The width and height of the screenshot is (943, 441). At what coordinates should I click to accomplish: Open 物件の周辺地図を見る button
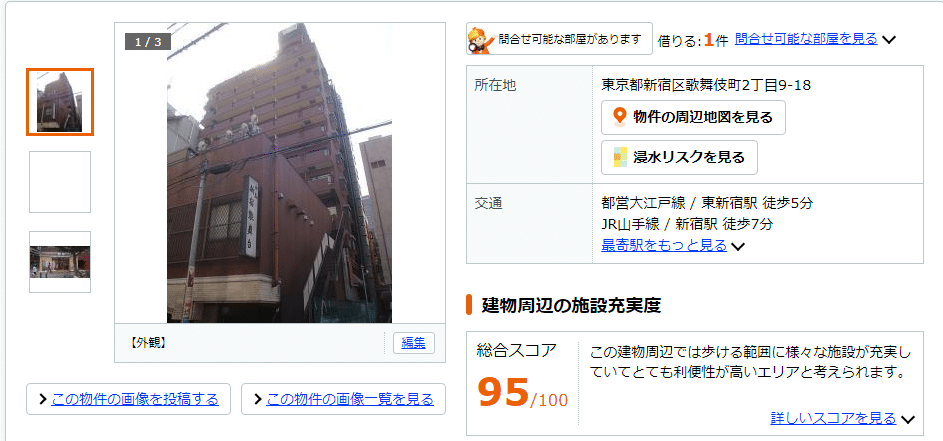693,117
